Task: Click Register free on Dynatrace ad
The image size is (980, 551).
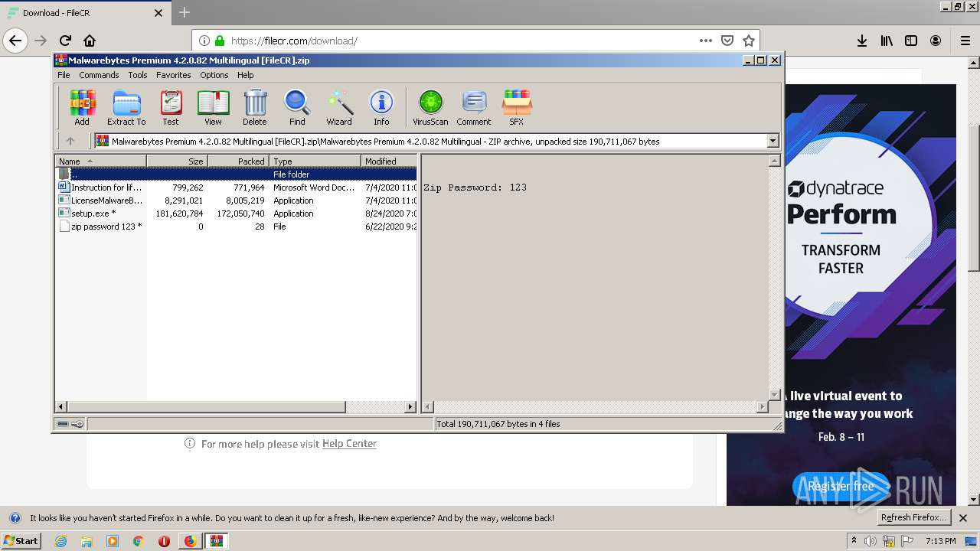Action: coord(841,486)
